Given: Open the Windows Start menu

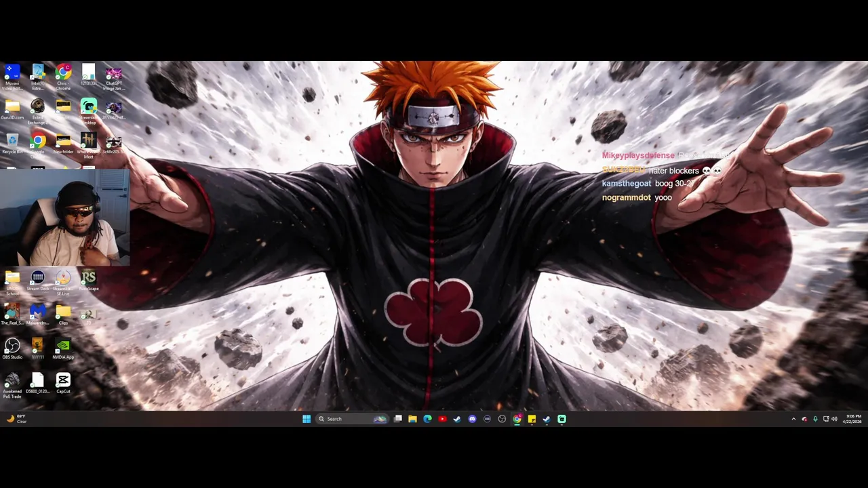Looking at the screenshot, I should click(307, 419).
